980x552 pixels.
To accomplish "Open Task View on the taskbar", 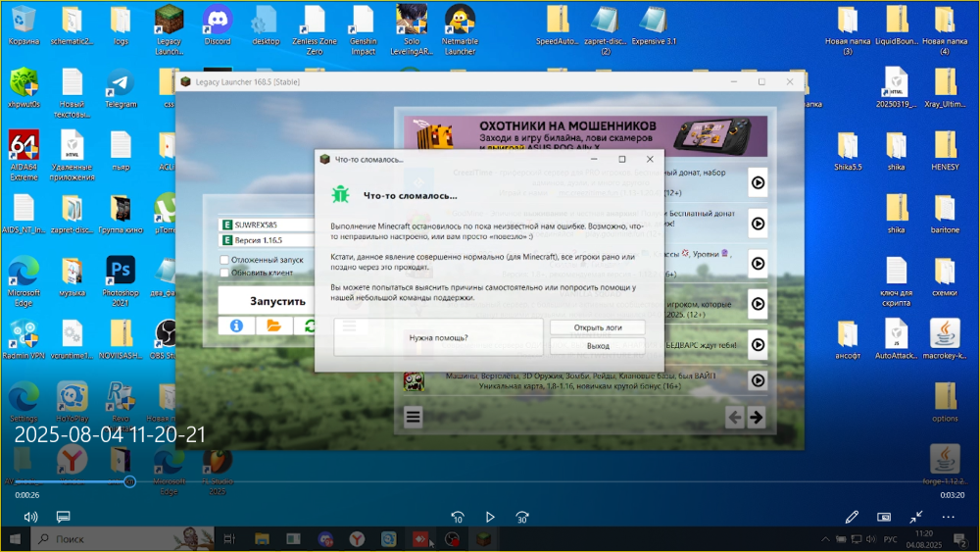I will (x=229, y=539).
